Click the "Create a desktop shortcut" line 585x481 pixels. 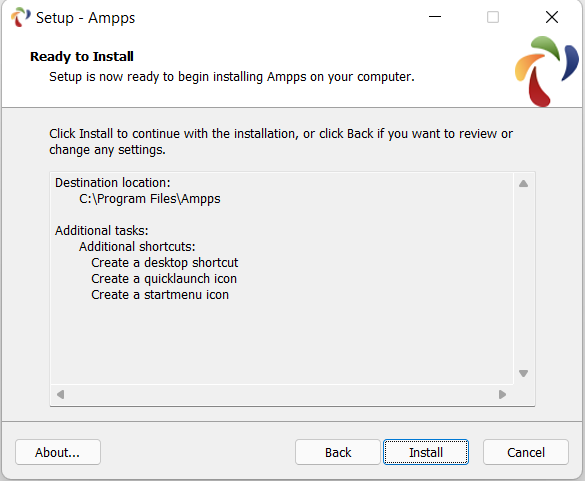[165, 263]
